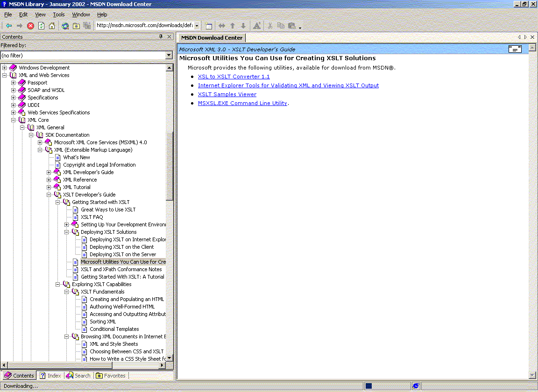Go to the previous topic up arrow
The height and width of the screenshot is (392, 538).
coord(233,26)
